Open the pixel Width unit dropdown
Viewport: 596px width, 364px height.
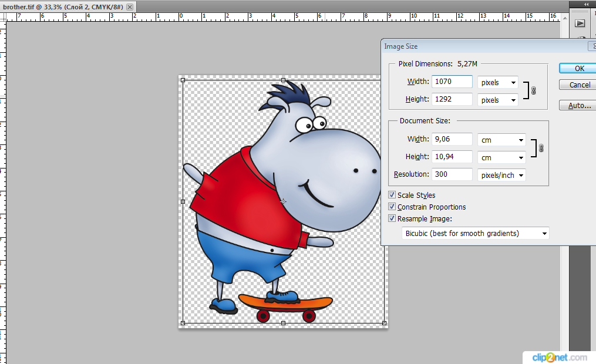pyautogui.click(x=497, y=83)
